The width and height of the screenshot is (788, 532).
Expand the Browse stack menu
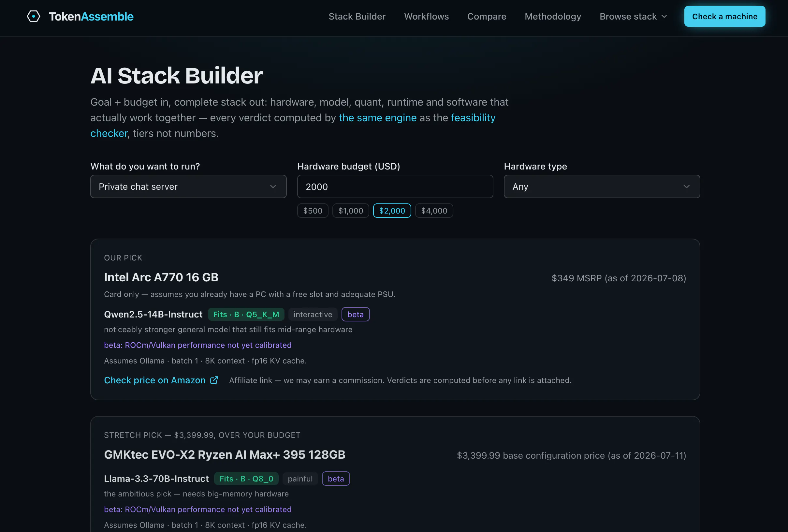click(x=633, y=16)
